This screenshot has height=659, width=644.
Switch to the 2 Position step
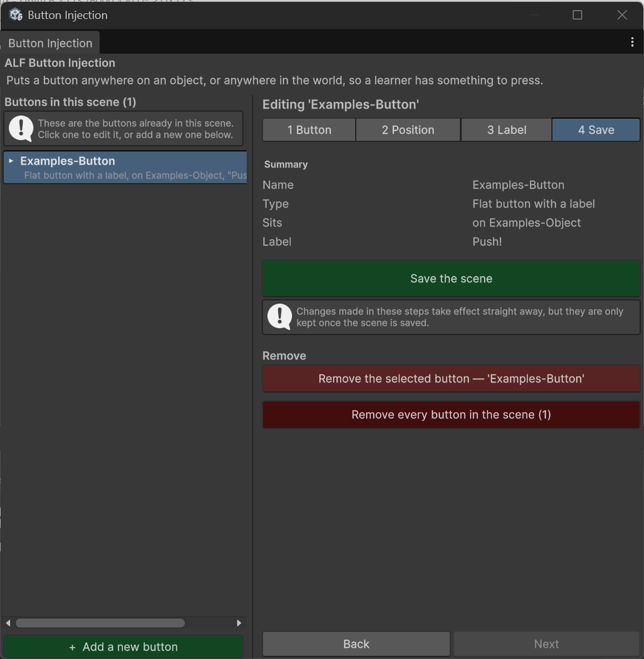408,130
